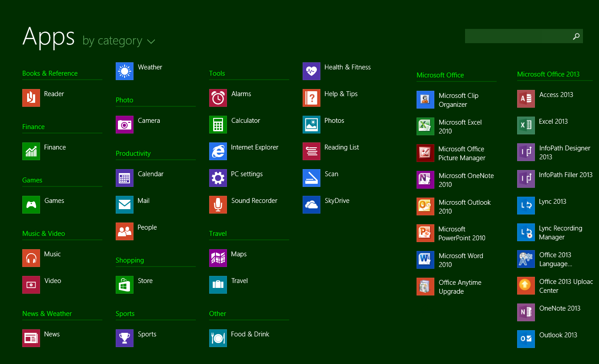Open InfoPath Designer 2013 icon

526,152
